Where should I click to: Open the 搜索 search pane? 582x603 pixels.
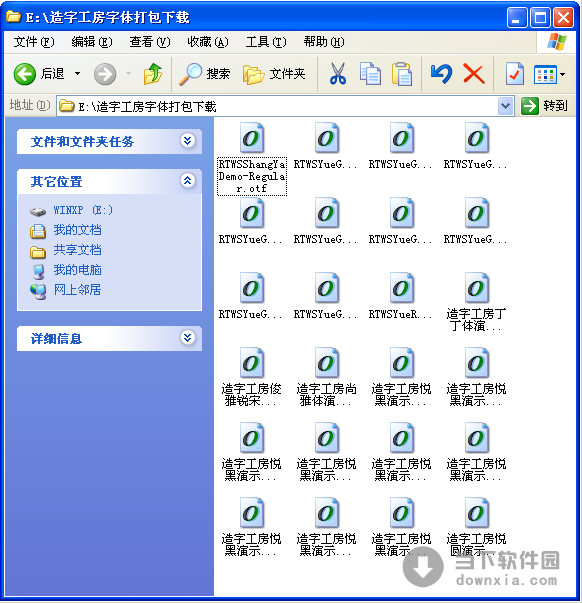(x=204, y=74)
